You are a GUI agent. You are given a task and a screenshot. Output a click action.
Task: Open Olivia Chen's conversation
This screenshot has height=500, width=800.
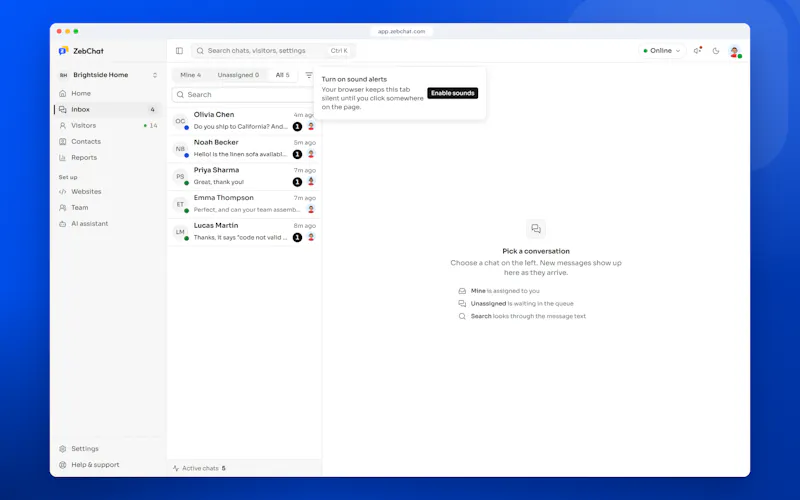pos(244,121)
